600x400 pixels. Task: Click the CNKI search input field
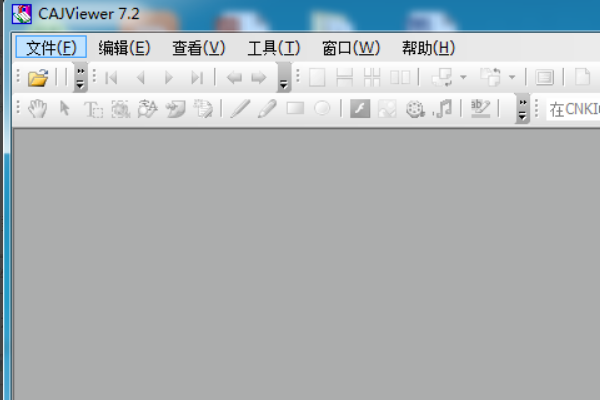tap(573, 109)
